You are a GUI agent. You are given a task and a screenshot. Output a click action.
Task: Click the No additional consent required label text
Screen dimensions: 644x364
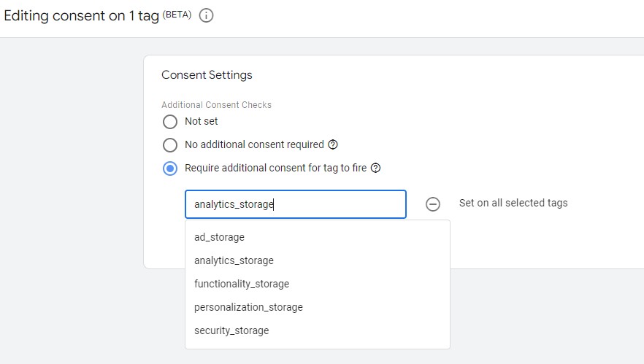tap(253, 144)
